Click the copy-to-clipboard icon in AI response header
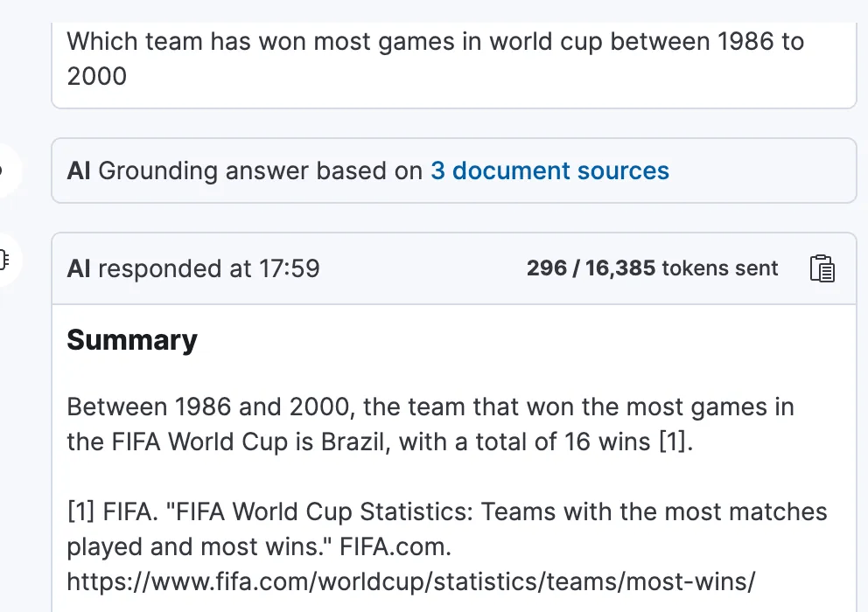The image size is (868, 612). pyautogui.click(x=822, y=268)
